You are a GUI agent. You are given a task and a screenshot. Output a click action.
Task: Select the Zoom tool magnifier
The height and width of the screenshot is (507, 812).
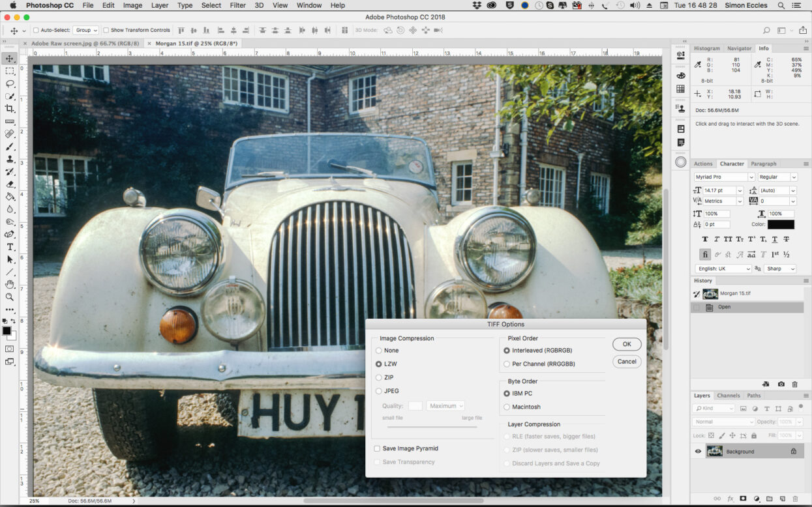10,297
